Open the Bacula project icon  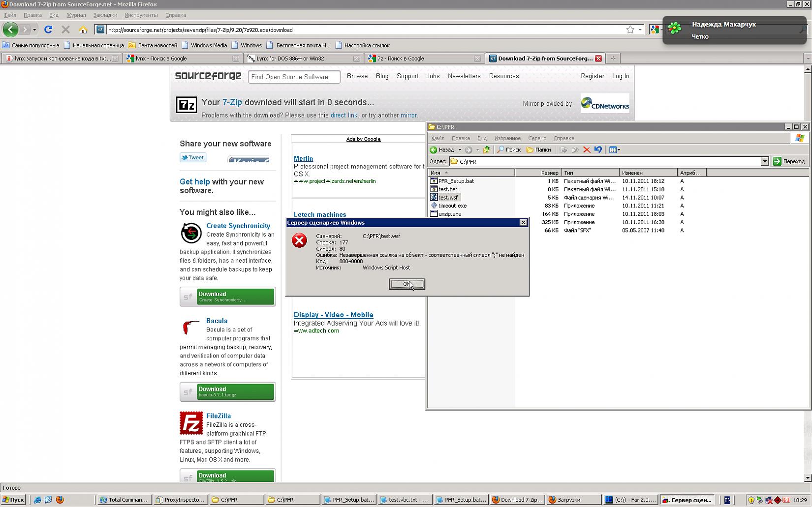pos(191,327)
